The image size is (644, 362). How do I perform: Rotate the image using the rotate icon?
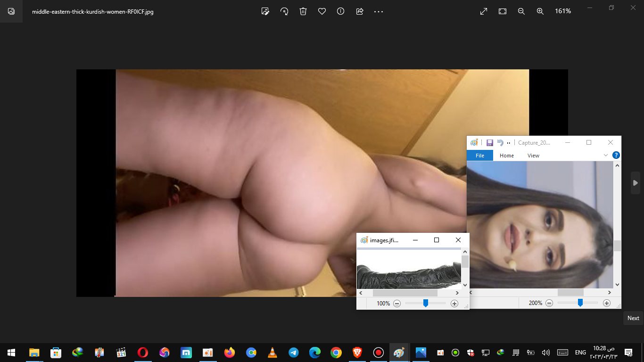coord(284,11)
